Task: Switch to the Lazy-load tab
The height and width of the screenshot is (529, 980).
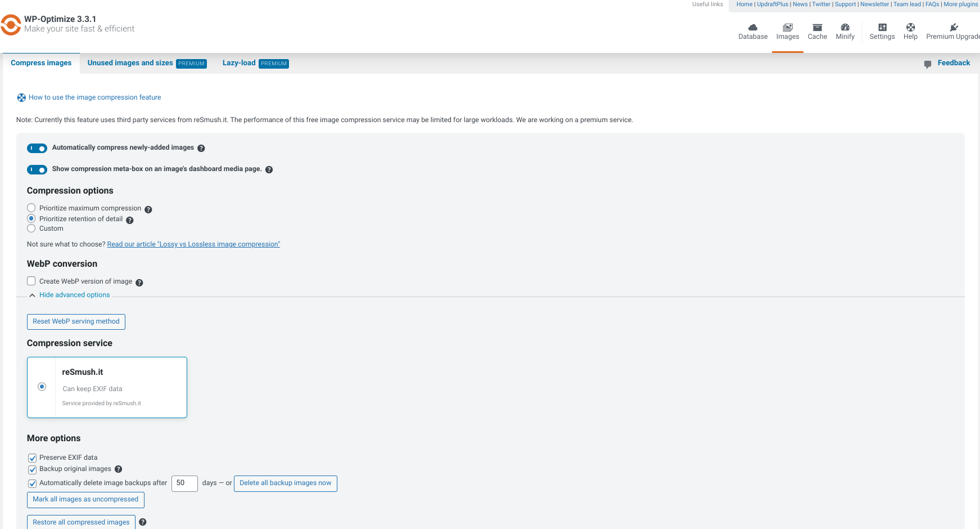Action: click(x=239, y=63)
